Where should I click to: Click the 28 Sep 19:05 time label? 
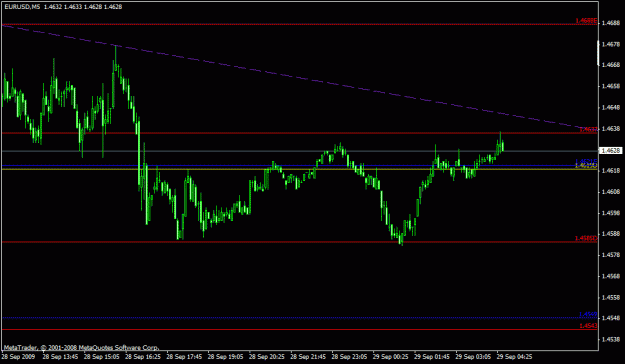pyautogui.click(x=225, y=356)
